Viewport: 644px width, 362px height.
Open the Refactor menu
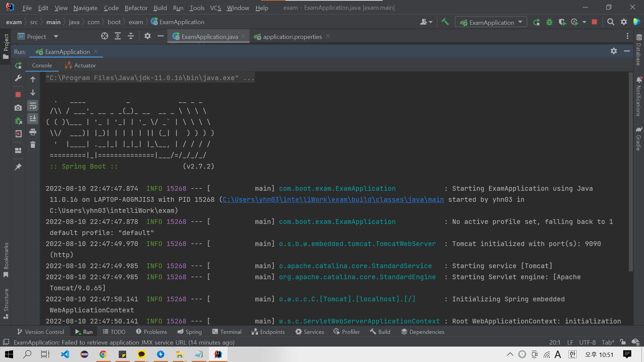[x=136, y=8]
